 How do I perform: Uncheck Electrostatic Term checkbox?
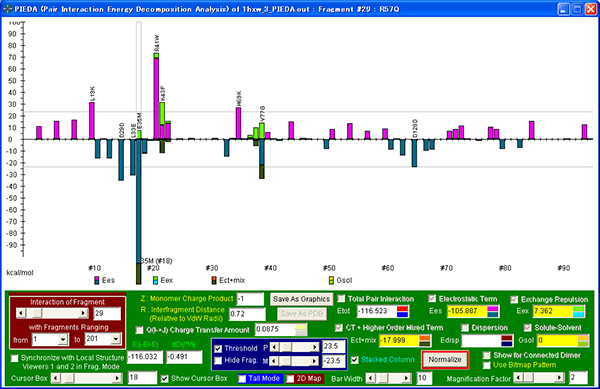coord(432,298)
